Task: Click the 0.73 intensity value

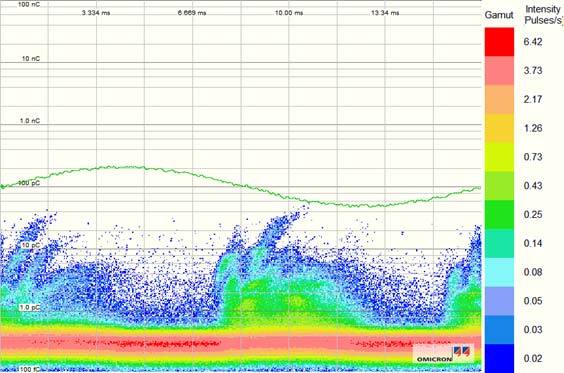Action: [x=533, y=157]
